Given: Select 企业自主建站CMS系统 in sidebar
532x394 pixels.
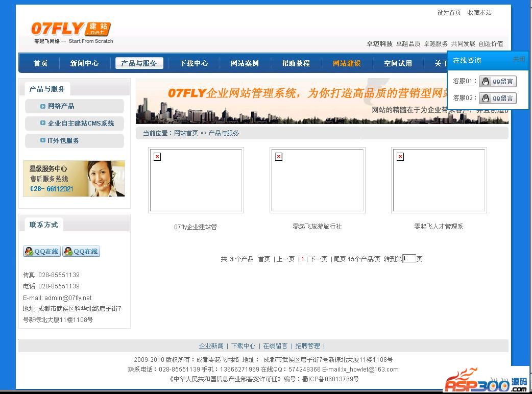Looking at the screenshot, I should (x=75, y=124).
